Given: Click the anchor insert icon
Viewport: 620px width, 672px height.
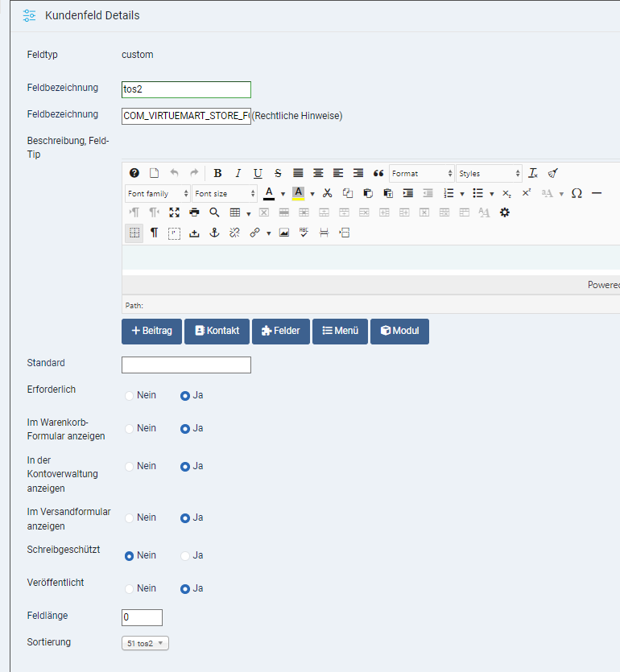Looking at the screenshot, I should 214,233.
